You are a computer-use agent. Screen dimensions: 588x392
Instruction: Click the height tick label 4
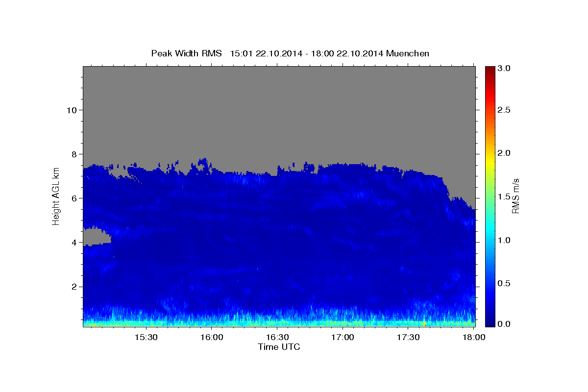pos(73,242)
